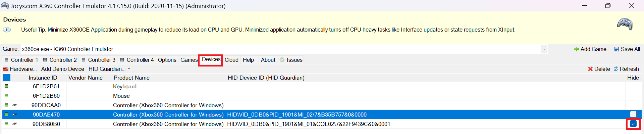This screenshot has height=134, width=644.
Task: Select the 90DDCAA0 controller row
Action: 321,105
